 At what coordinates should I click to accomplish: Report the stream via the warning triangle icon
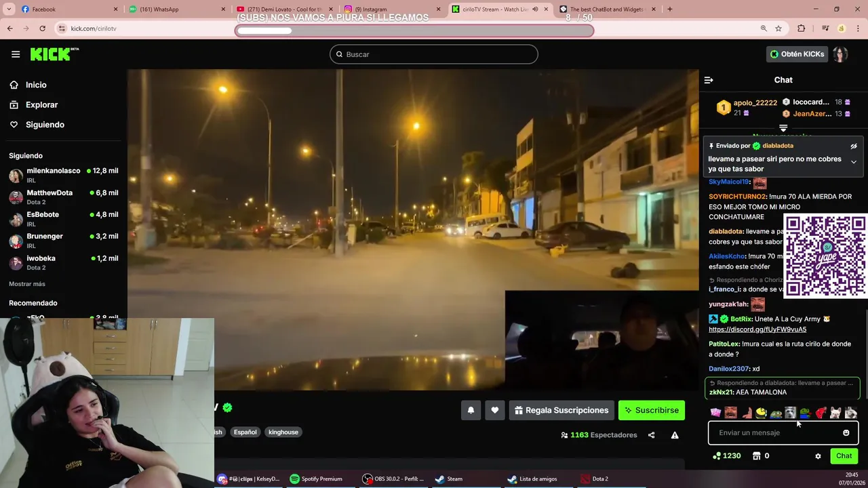(x=675, y=435)
